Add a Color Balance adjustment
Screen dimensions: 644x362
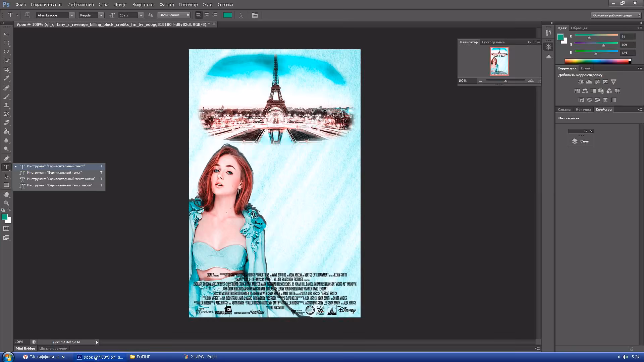[x=585, y=91]
